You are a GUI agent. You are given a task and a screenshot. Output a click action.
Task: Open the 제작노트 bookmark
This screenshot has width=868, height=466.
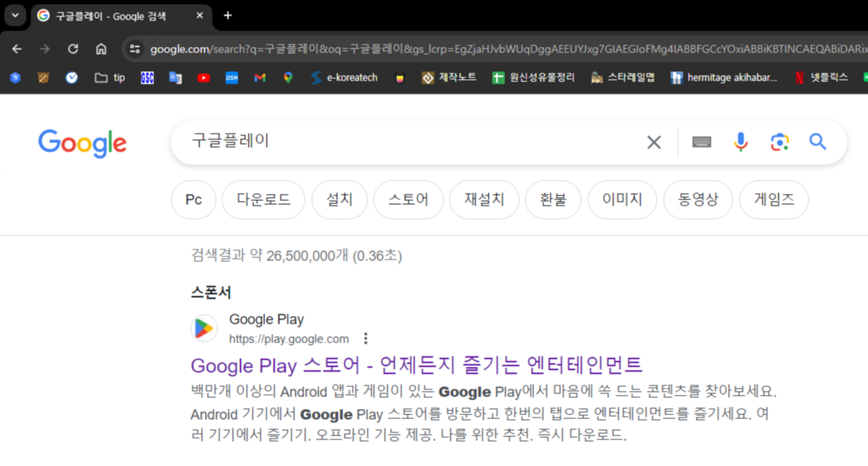(449, 78)
